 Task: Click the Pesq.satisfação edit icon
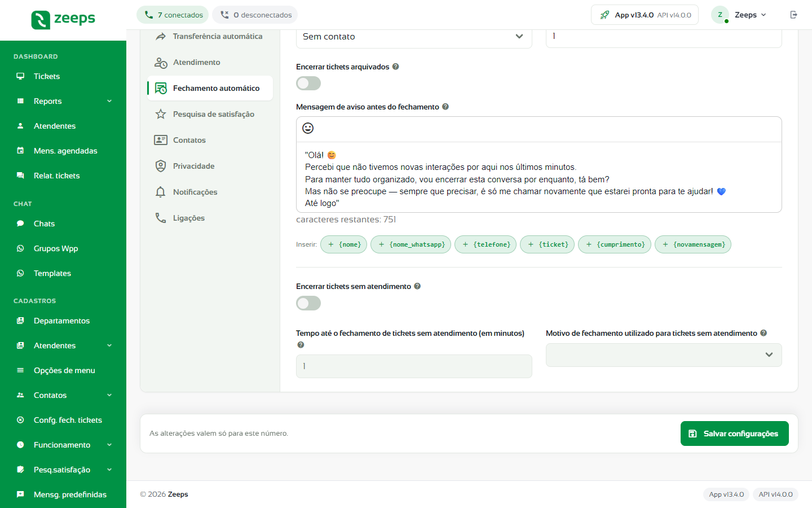point(20,470)
